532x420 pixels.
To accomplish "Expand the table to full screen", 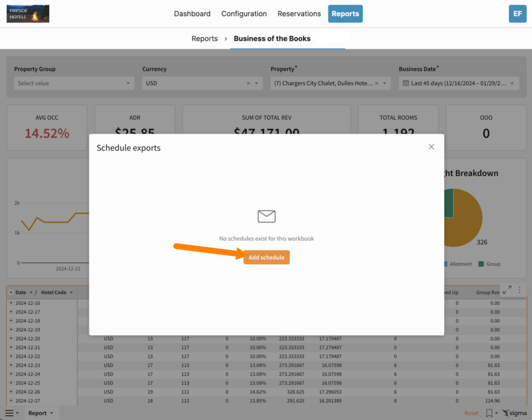I will [507, 290].
